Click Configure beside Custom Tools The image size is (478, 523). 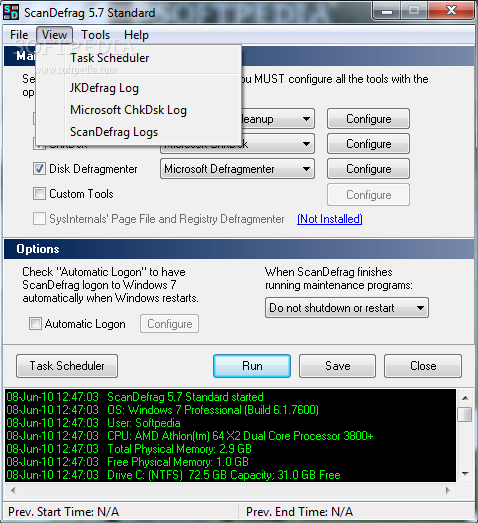tap(369, 195)
